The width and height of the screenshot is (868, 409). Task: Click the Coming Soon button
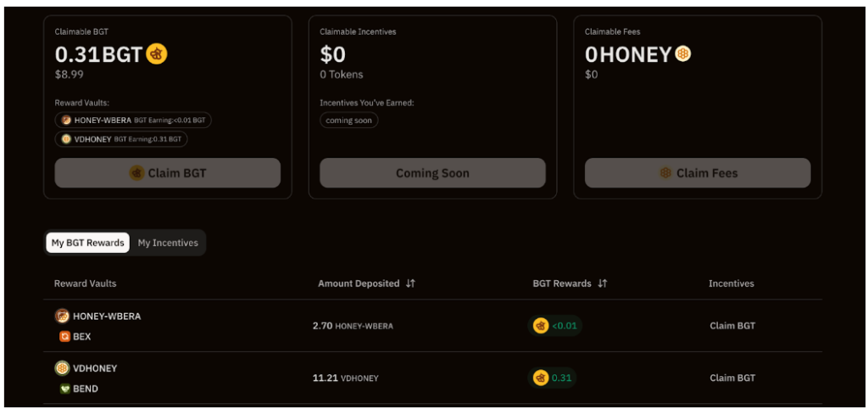pos(432,173)
